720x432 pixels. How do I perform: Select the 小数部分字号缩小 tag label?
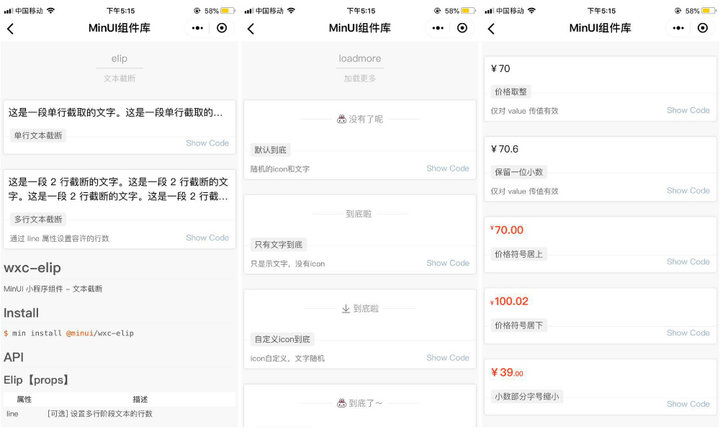click(x=527, y=396)
